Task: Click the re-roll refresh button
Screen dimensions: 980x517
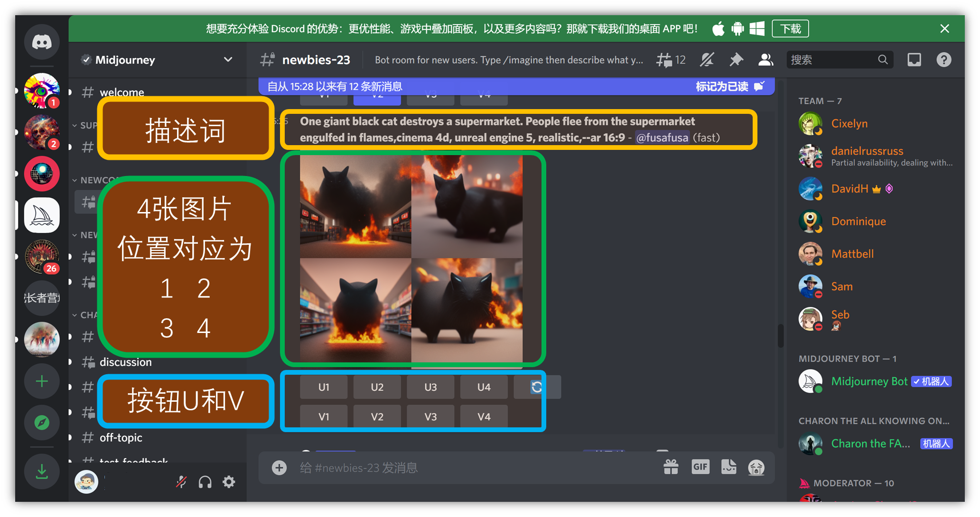Action: click(537, 387)
